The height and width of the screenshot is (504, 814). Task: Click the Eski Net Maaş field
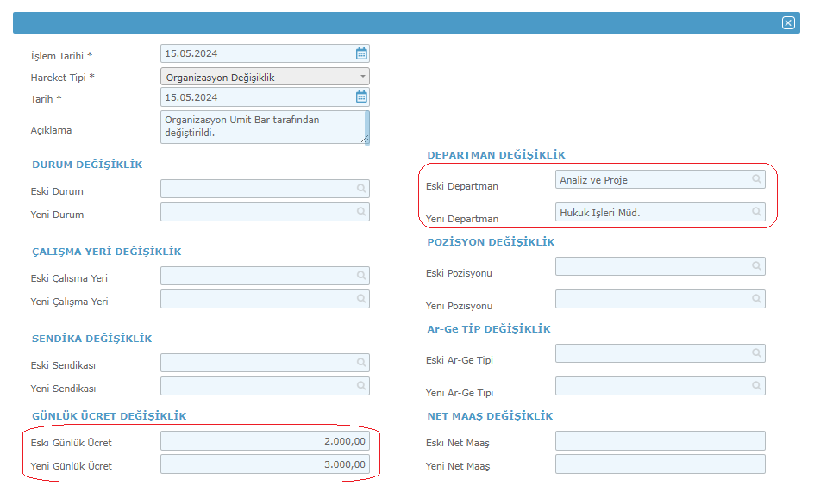tap(660, 441)
